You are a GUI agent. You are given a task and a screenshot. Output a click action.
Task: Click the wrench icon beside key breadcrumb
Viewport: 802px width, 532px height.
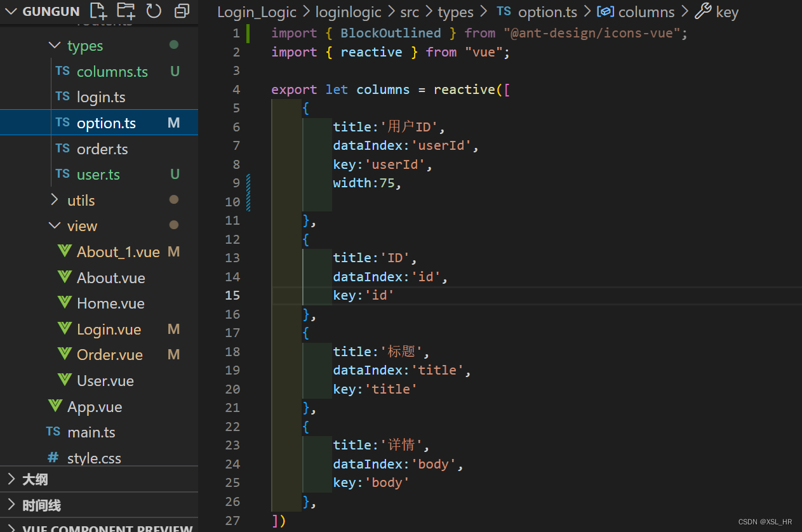pos(702,11)
